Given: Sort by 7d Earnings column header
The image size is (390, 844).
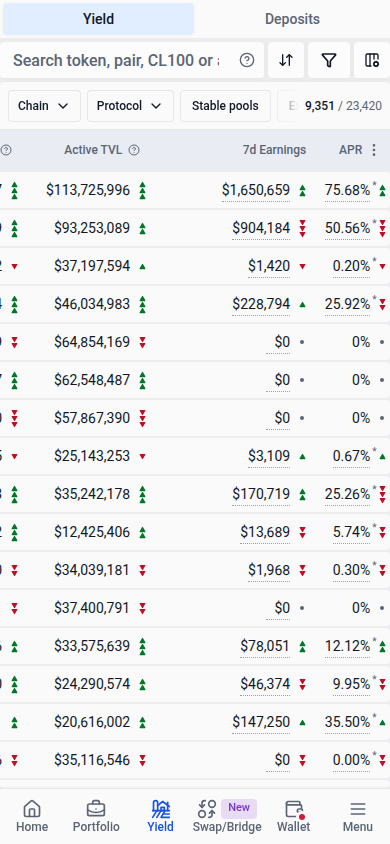Looking at the screenshot, I should coord(274,150).
